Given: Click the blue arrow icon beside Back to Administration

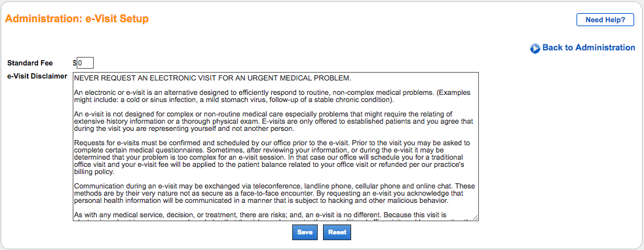Looking at the screenshot, I should 535,48.
